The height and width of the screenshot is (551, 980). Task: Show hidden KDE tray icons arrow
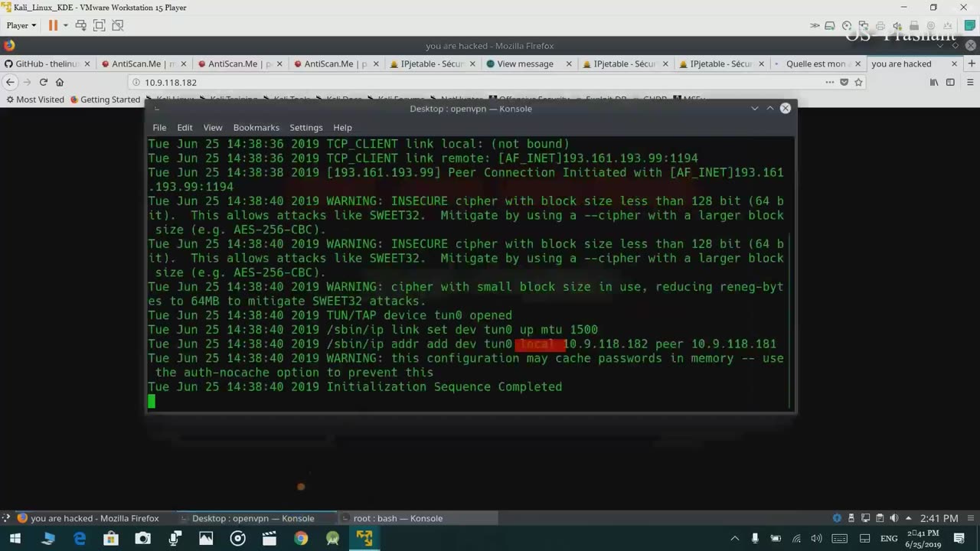[909, 518]
